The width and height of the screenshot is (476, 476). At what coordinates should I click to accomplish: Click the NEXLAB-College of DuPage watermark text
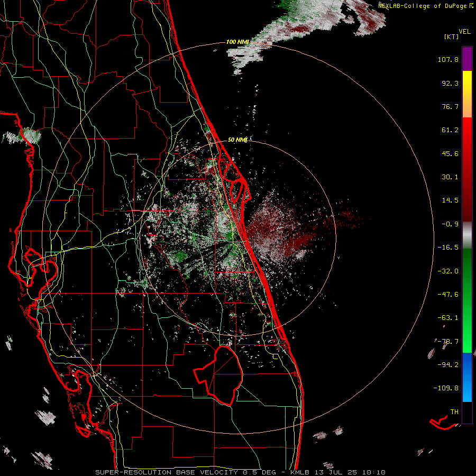click(425, 6)
